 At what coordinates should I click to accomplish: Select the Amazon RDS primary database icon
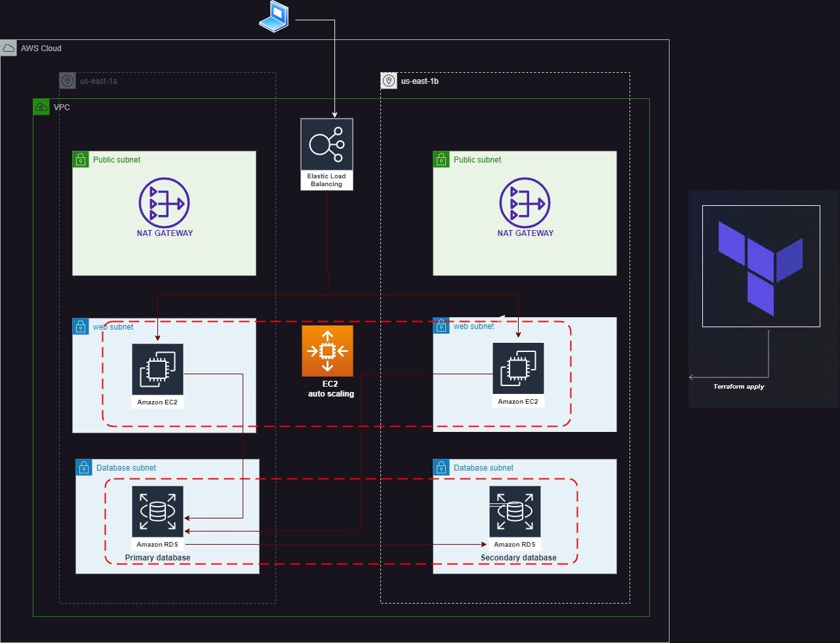157,511
